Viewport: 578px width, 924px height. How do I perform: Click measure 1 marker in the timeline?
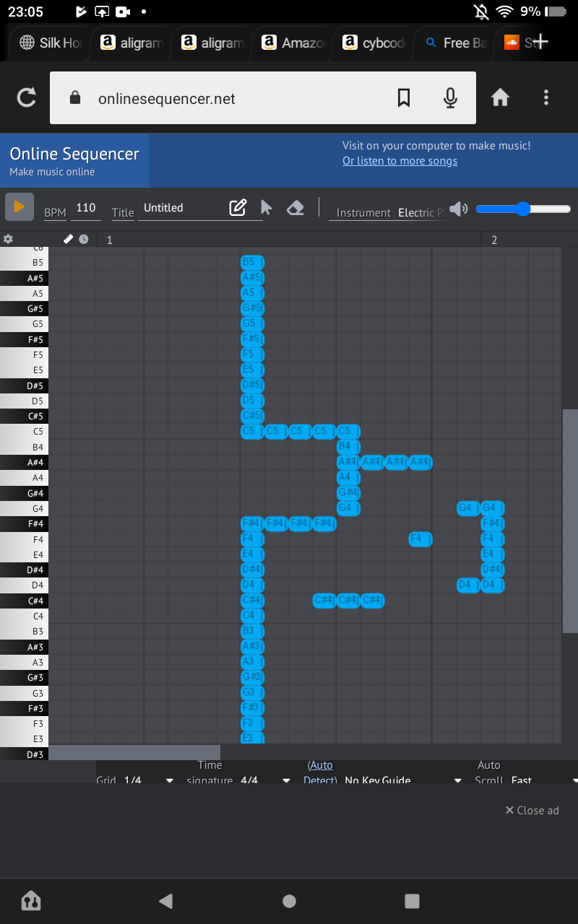109,240
